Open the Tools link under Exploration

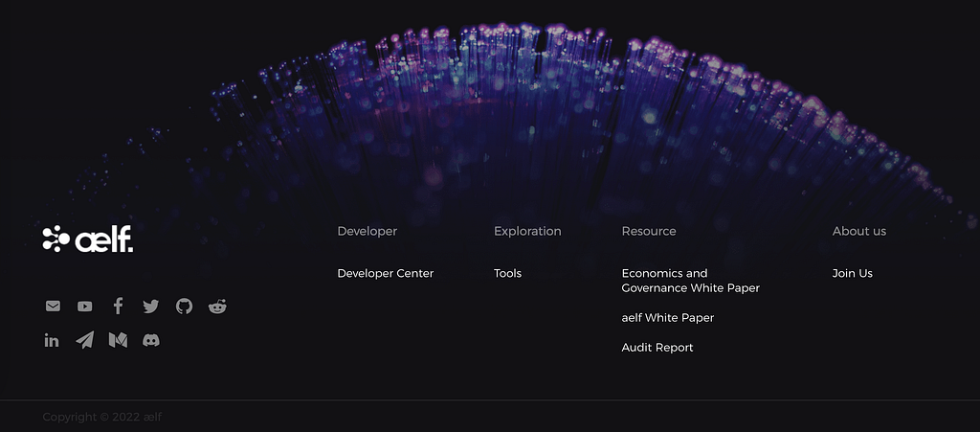pyautogui.click(x=507, y=273)
